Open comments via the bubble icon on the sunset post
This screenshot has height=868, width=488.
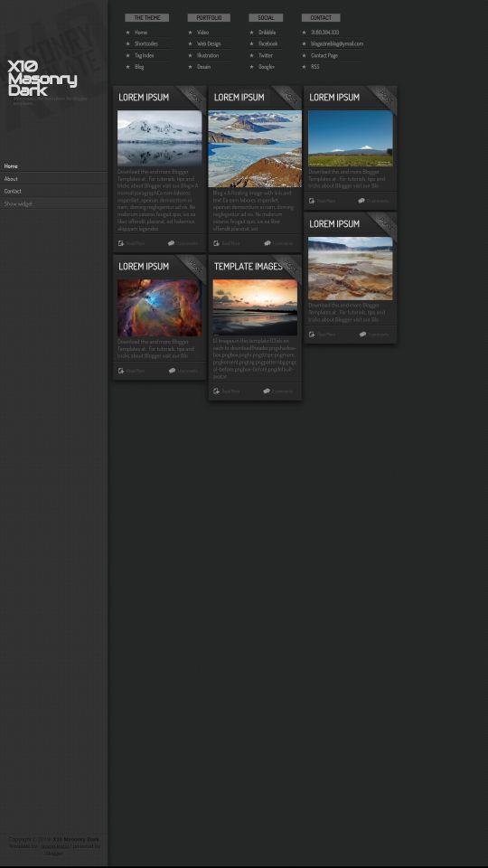coord(267,391)
